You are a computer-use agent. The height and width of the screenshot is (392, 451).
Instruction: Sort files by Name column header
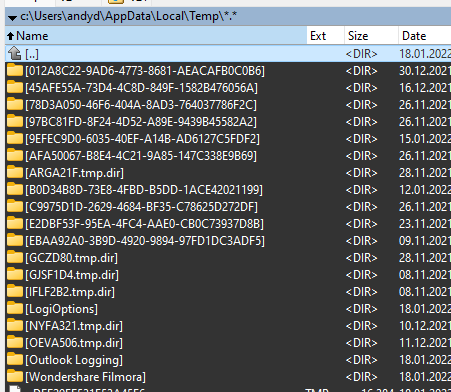click(156, 36)
